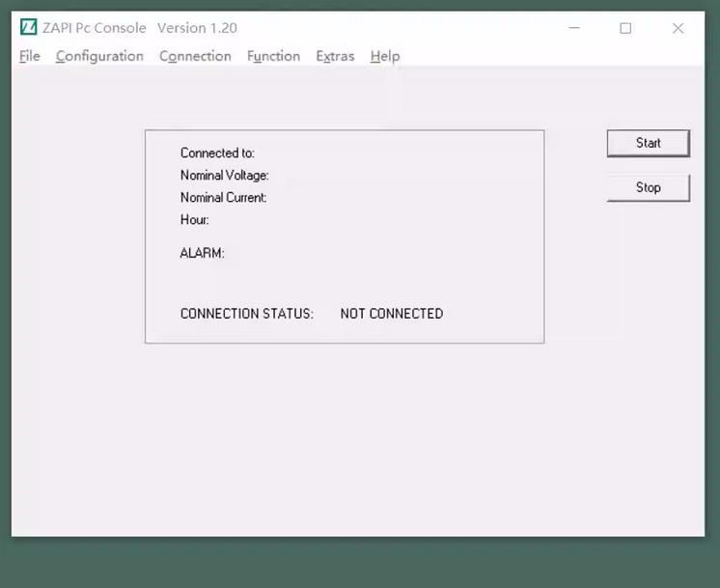Click the 'Connected to:' label

click(x=217, y=153)
